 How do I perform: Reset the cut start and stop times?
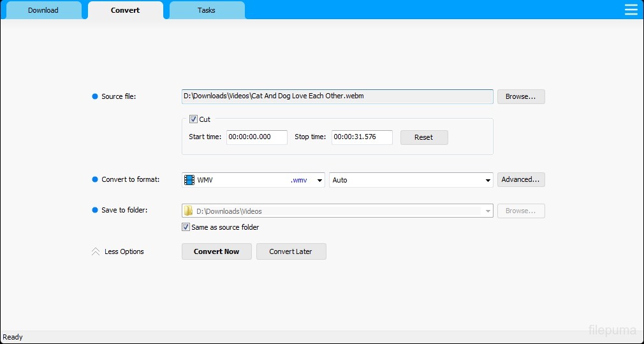424,137
